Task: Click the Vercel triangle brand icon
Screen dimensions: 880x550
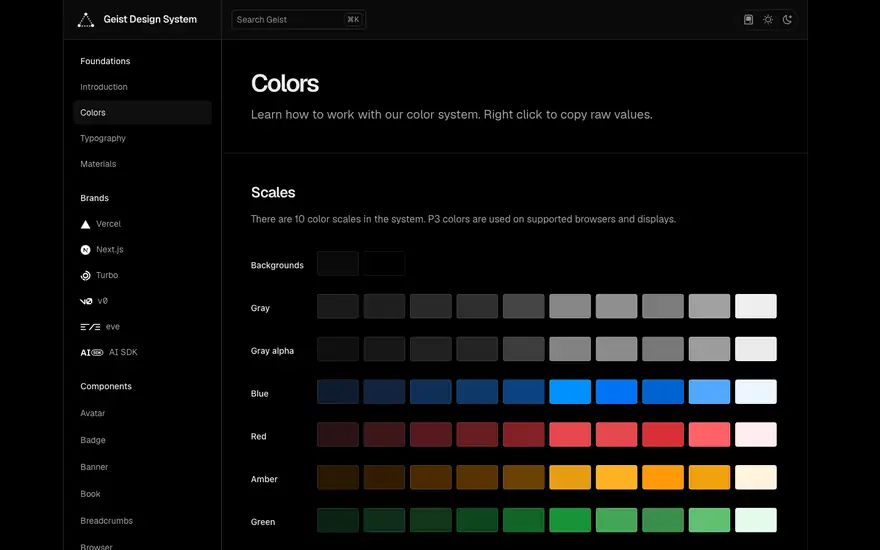Action: point(85,224)
